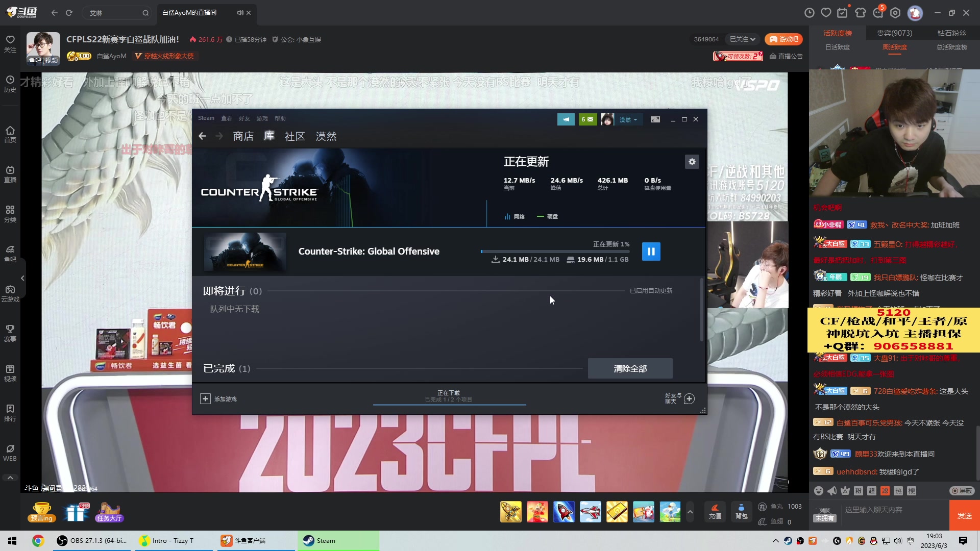Open messages icon with badge 5
This screenshot has width=980, height=551.
[878, 12]
